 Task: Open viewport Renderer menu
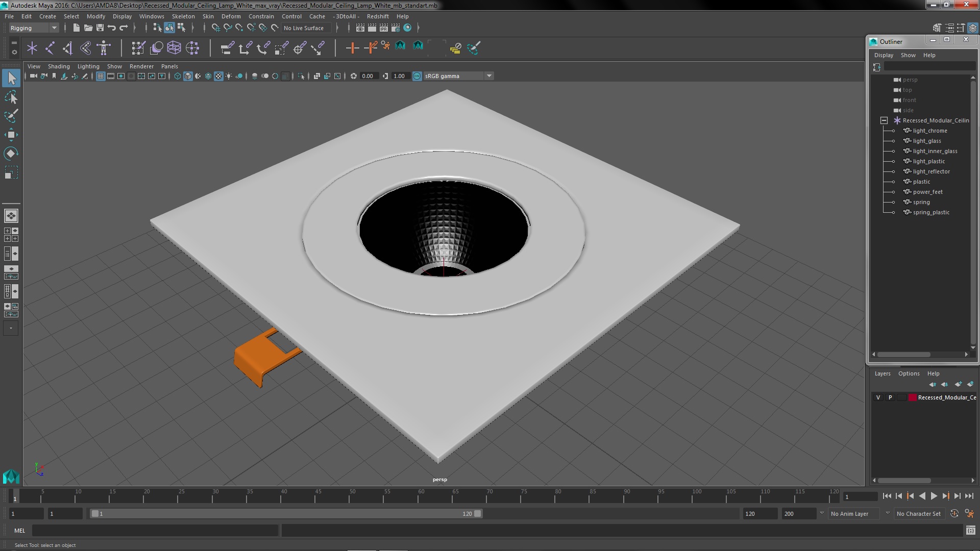pyautogui.click(x=141, y=66)
